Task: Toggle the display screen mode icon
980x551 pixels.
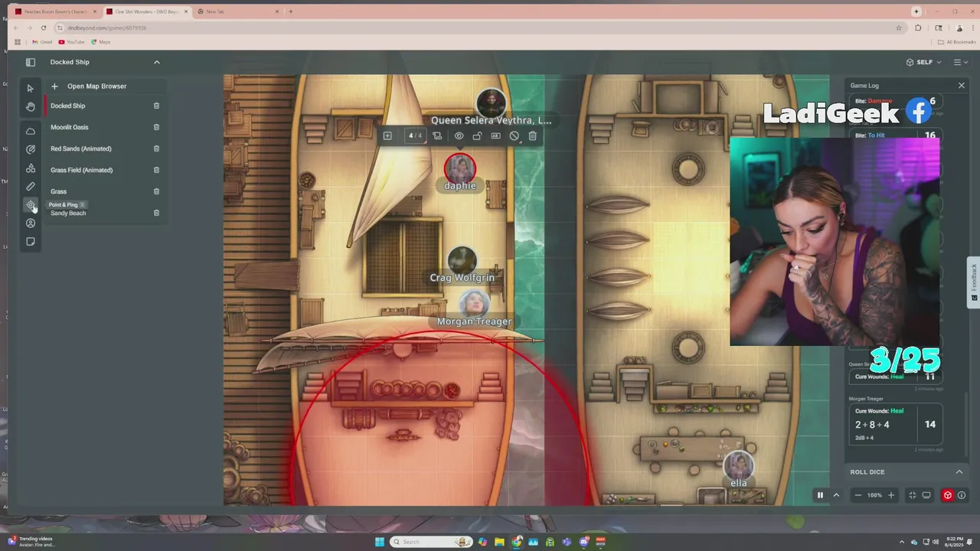Action: [926, 495]
